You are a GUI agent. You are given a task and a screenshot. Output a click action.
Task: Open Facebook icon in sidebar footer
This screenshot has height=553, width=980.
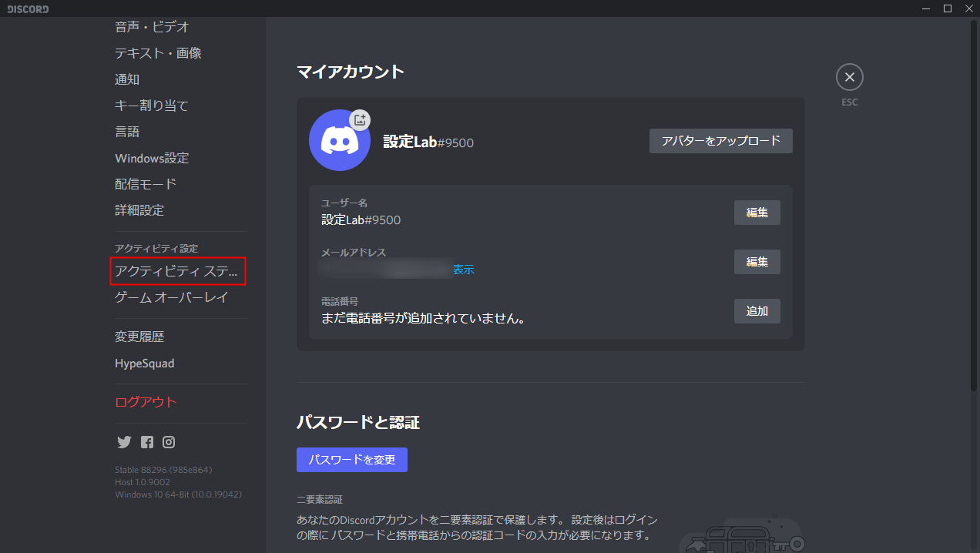[147, 442]
